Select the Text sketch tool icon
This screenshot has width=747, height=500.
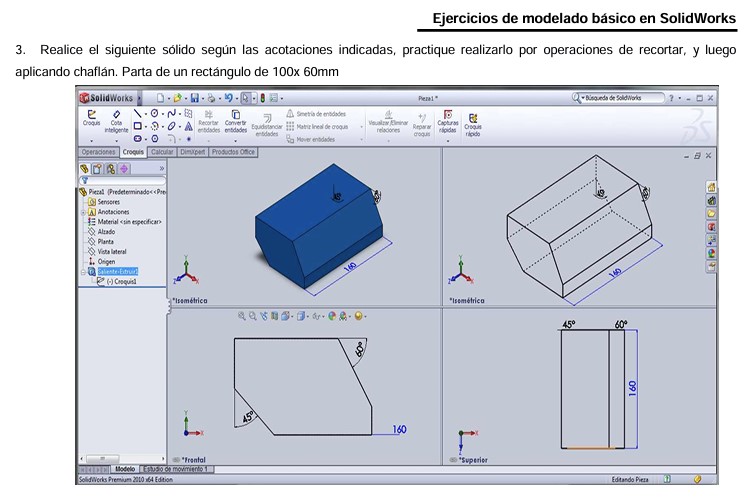[x=189, y=126]
